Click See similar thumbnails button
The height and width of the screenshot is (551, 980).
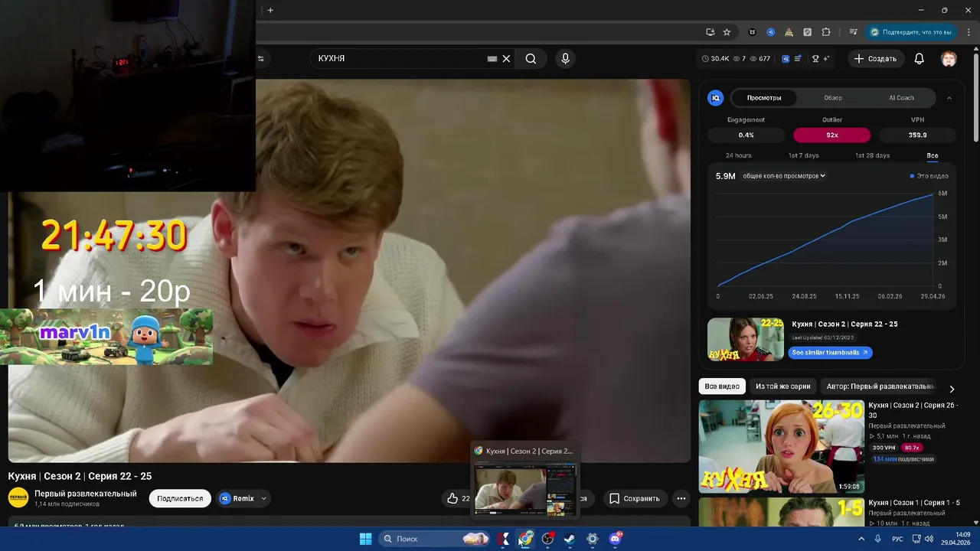pos(830,353)
